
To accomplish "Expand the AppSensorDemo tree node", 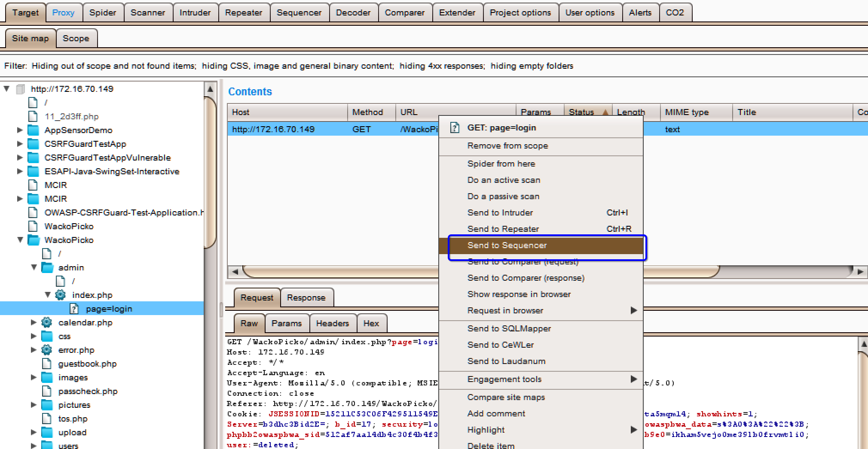I will click(x=19, y=130).
